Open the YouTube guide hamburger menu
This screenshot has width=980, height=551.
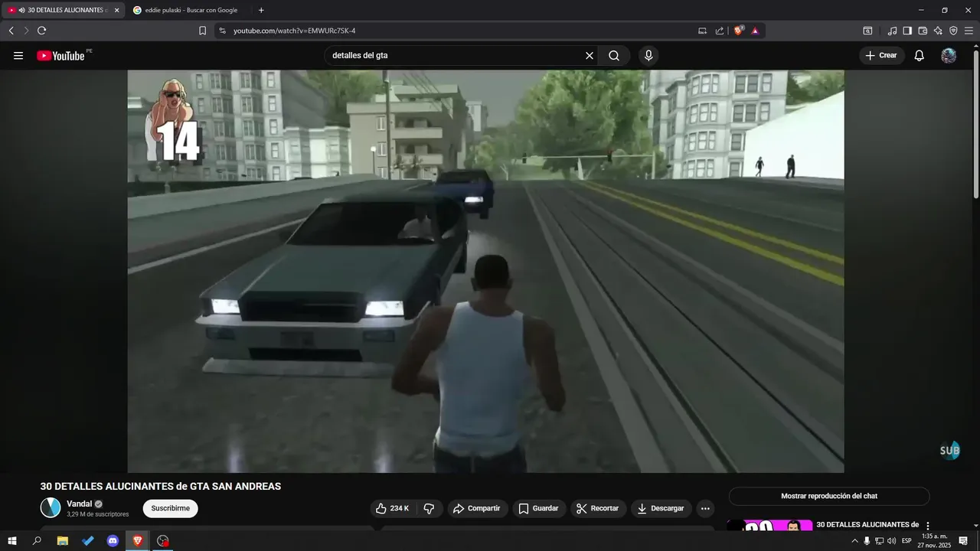[x=18, y=56]
